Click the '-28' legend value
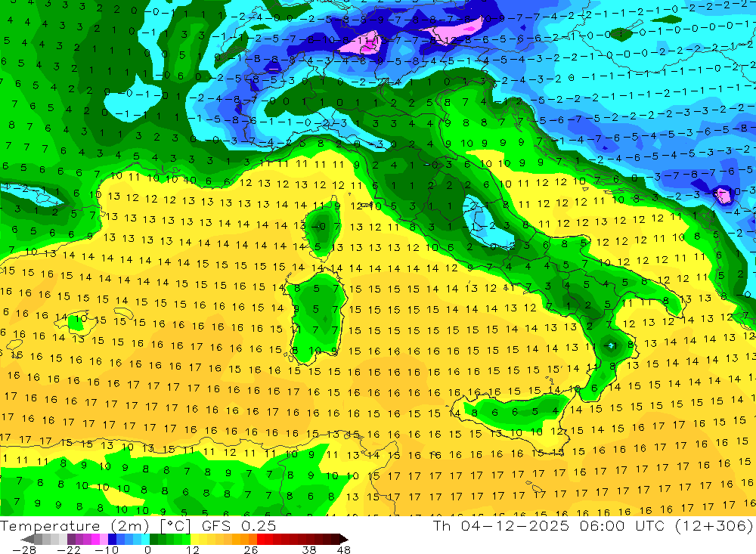 (x=23, y=549)
